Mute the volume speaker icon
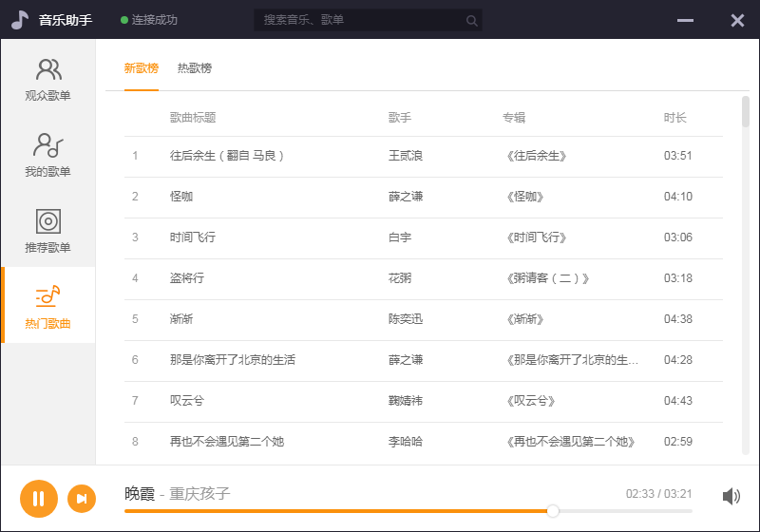Image resolution: width=760 pixels, height=532 pixels. tap(731, 496)
